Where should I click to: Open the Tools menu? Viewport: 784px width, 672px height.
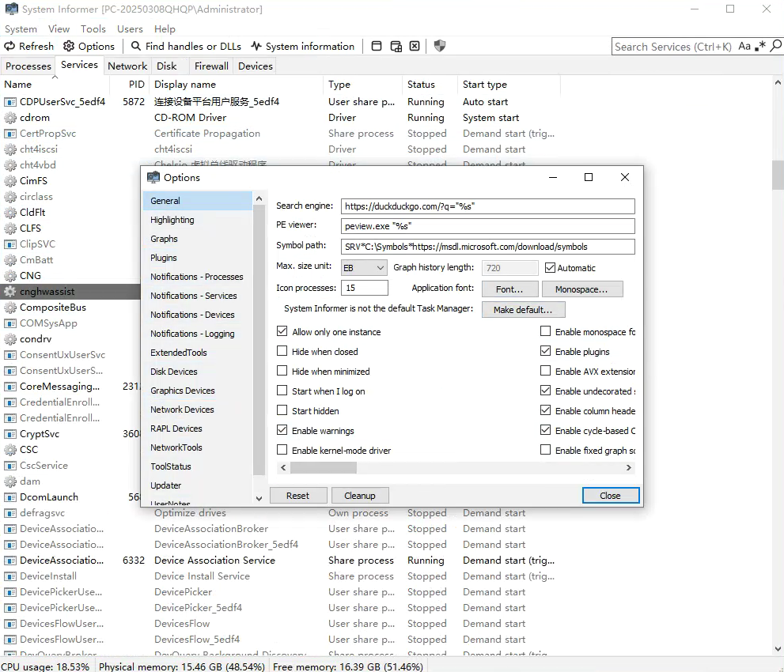tap(93, 29)
